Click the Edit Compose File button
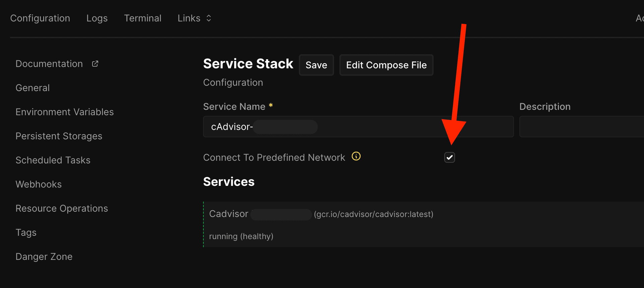This screenshot has height=288, width=644. (x=386, y=65)
